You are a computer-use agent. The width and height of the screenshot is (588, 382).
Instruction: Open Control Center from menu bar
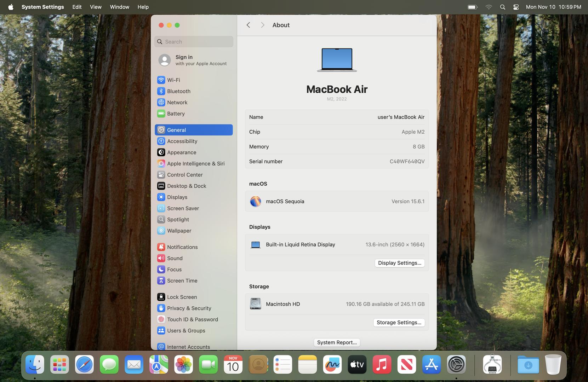[516, 7]
